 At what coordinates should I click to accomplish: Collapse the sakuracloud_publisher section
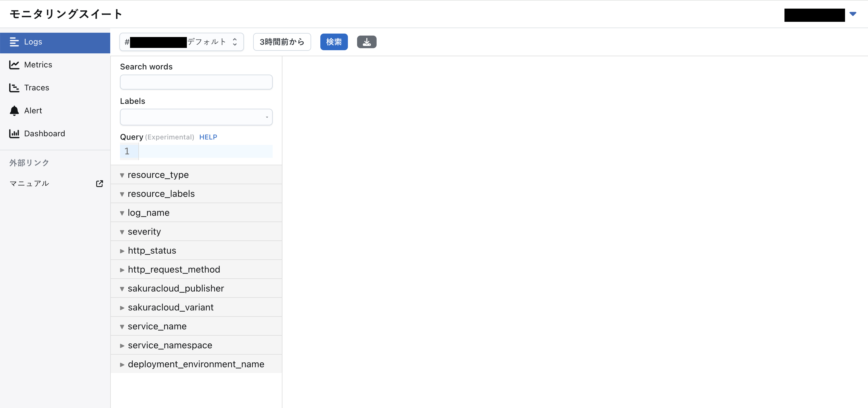tap(196, 288)
